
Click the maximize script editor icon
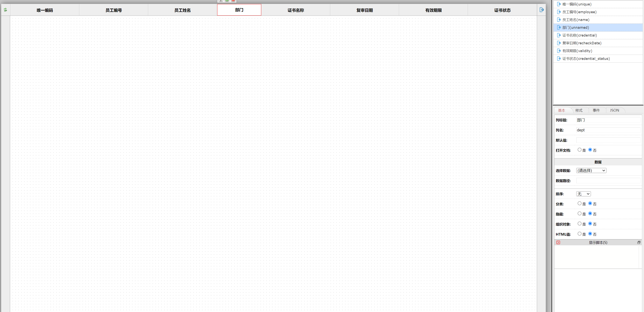click(639, 242)
